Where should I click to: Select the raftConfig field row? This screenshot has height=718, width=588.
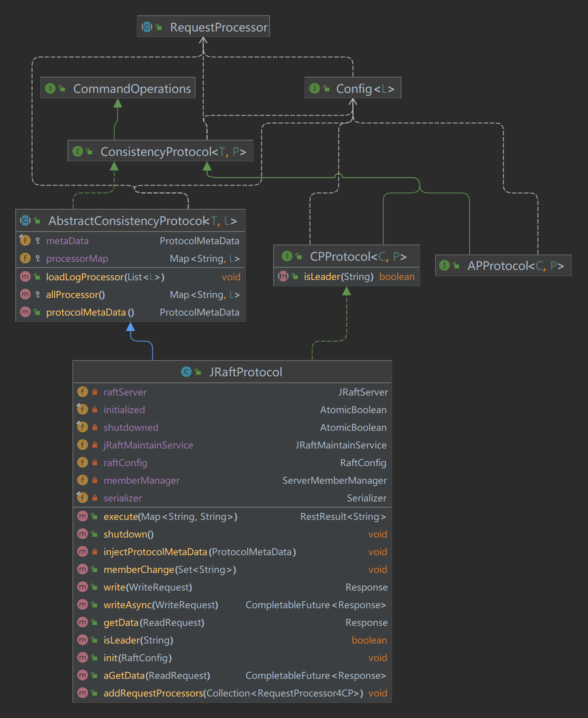(x=232, y=463)
